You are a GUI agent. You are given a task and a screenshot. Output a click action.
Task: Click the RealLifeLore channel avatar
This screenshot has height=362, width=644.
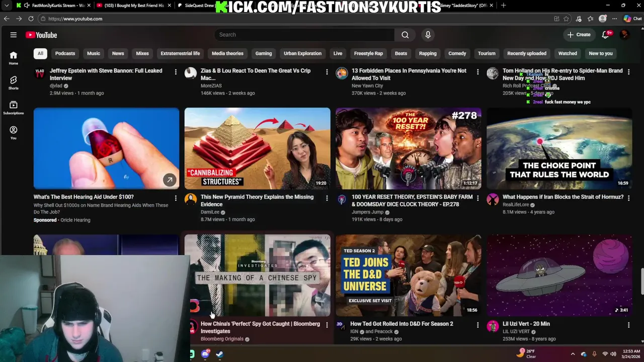tap(493, 200)
